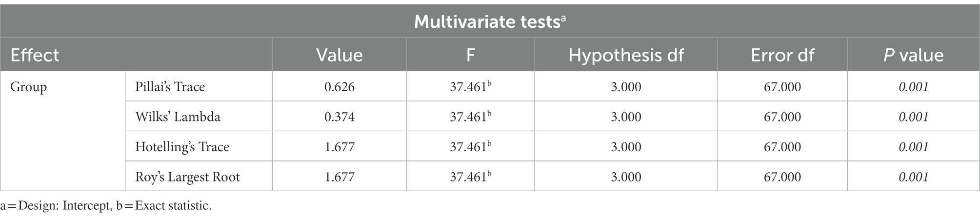
Task: Click the Roy's Largest Root label
Action: click(187, 177)
